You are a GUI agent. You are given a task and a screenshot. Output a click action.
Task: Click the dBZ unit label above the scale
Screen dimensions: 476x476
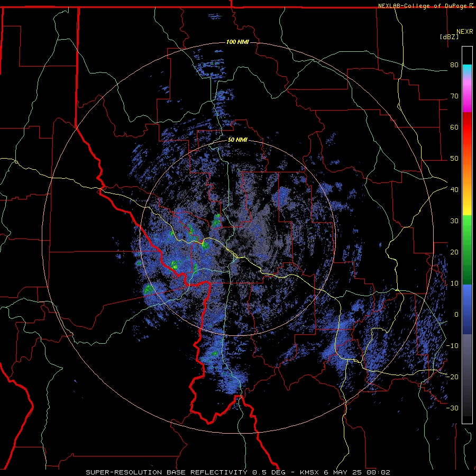[x=449, y=36]
